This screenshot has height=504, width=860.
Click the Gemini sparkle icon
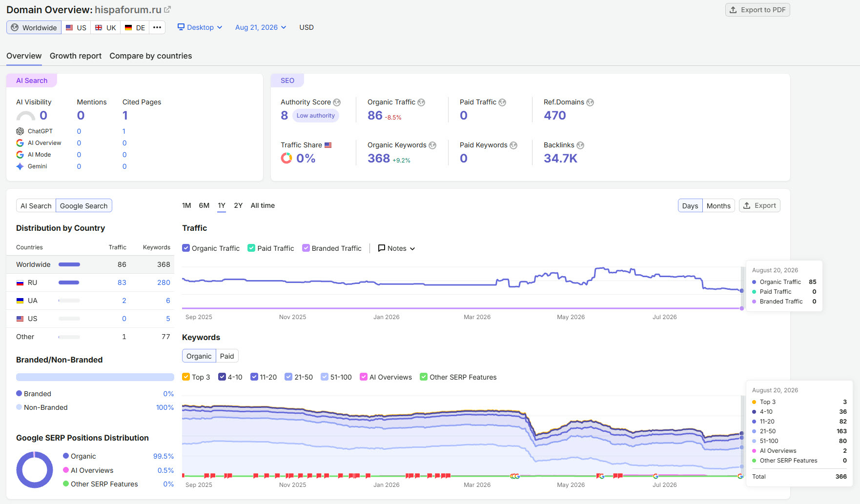20,166
